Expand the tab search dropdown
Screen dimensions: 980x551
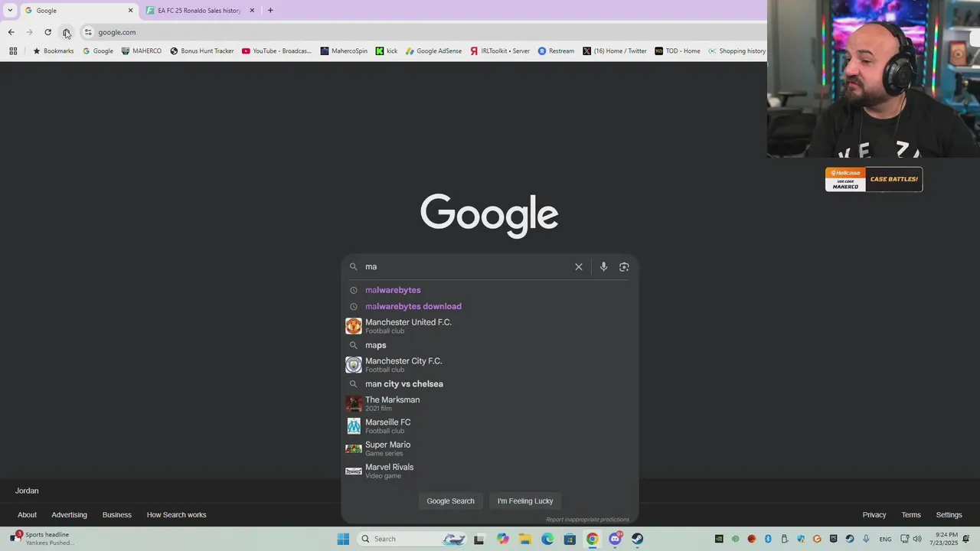(10, 11)
